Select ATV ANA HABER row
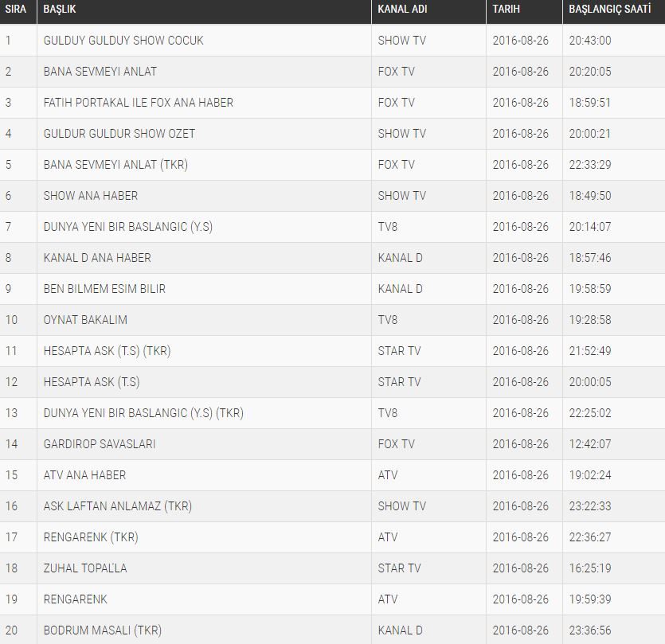 (84, 475)
